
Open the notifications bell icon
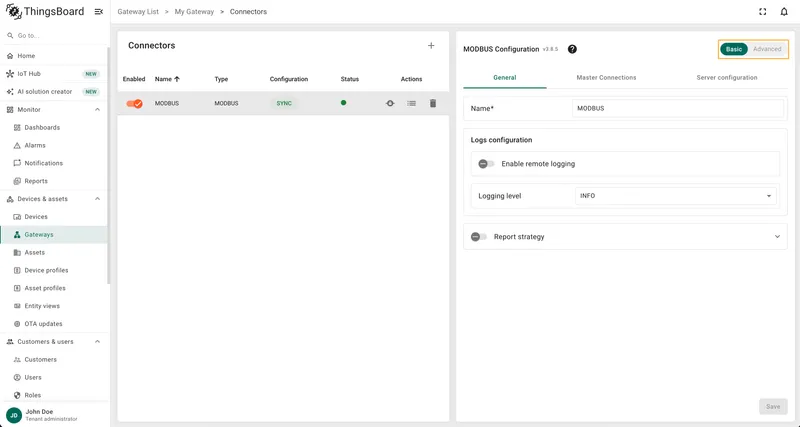point(784,12)
